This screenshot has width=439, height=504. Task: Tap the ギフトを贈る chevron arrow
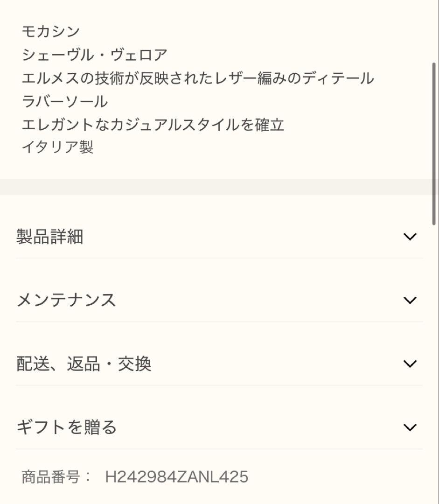pos(410,427)
